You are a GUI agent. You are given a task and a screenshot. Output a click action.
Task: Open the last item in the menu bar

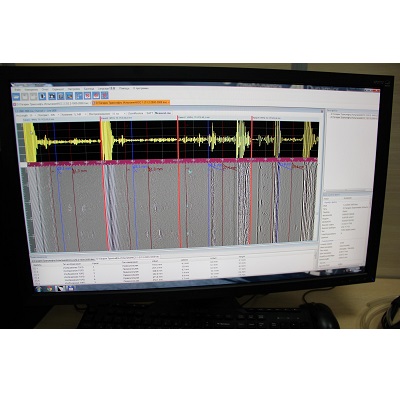(x=141, y=88)
